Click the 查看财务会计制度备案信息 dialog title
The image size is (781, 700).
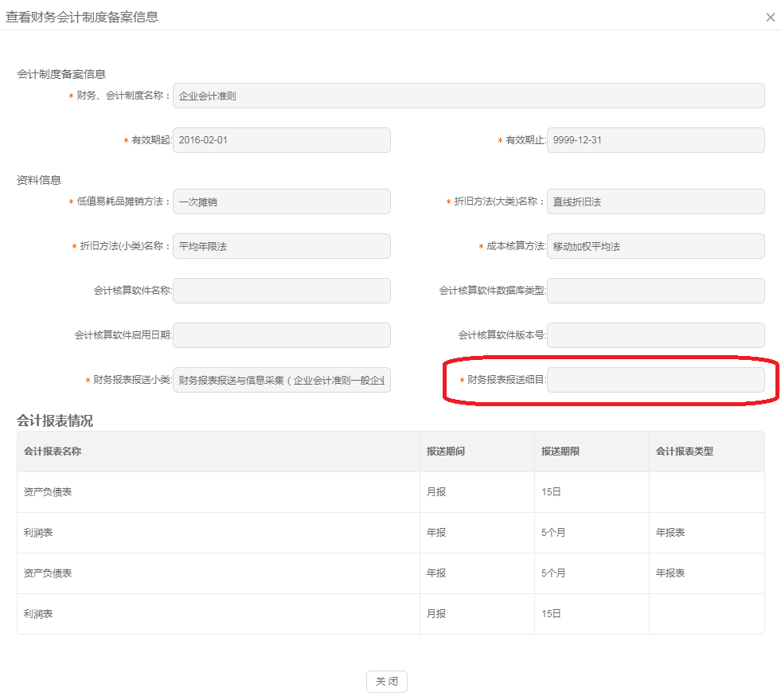point(82,17)
